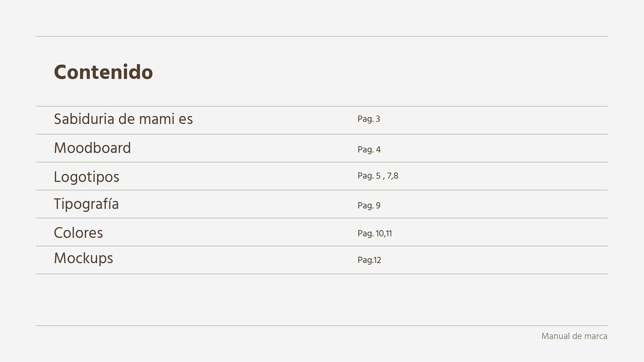Click the Contenido heading
The height and width of the screenshot is (362, 644).
click(x=103, y=72)
